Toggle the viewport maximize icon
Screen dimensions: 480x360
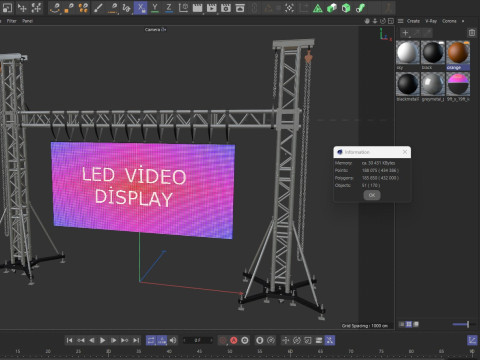point(391,21)
